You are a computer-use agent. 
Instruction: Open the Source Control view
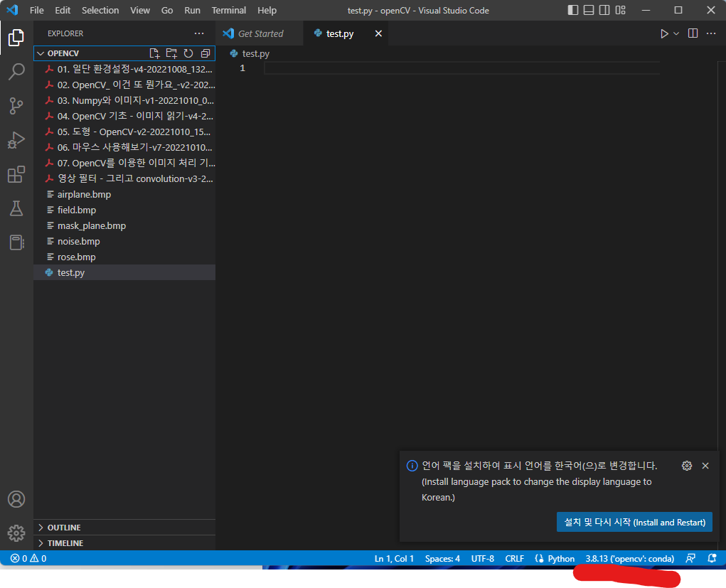16,106
